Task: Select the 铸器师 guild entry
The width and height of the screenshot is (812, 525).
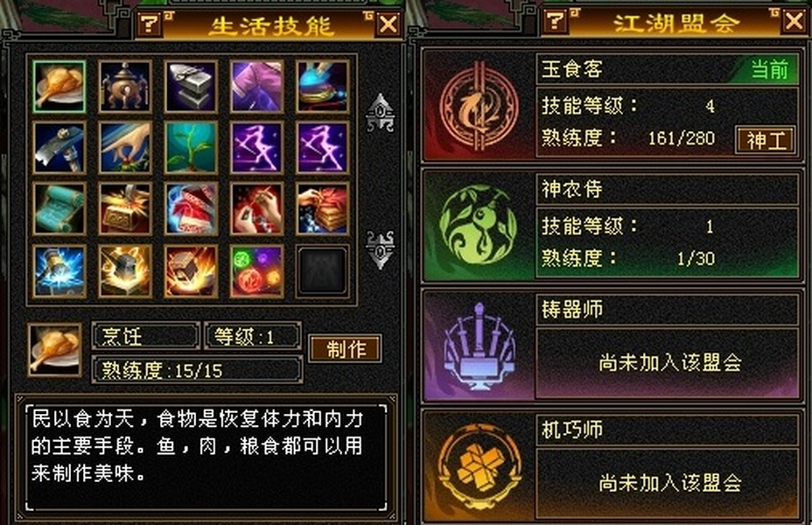Action: click(x=612, y=346)
